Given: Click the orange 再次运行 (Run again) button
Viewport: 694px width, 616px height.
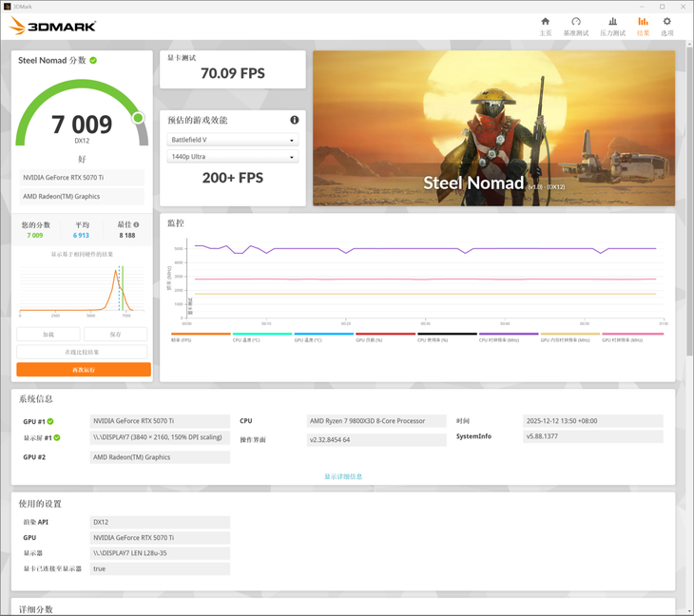Looking at the screenshot, I should click(83, 369).
